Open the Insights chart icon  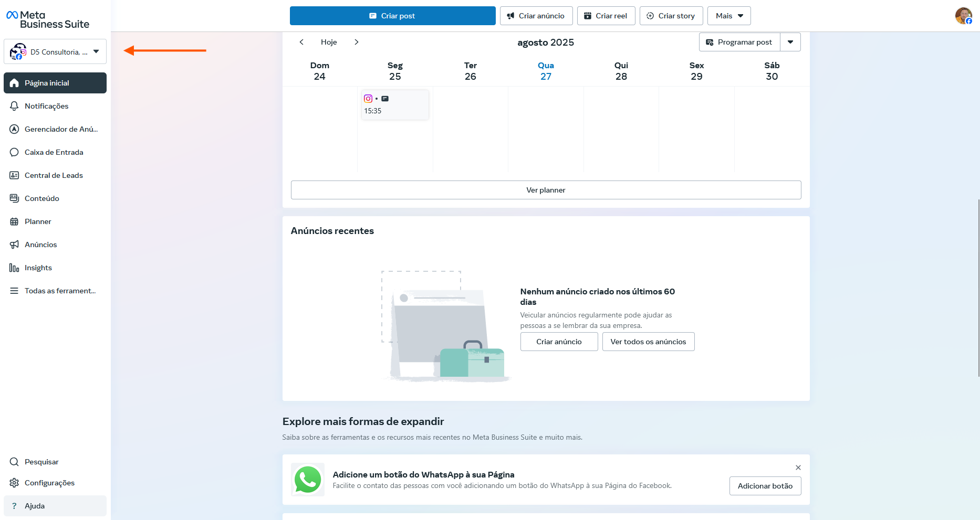click(14, 268)
